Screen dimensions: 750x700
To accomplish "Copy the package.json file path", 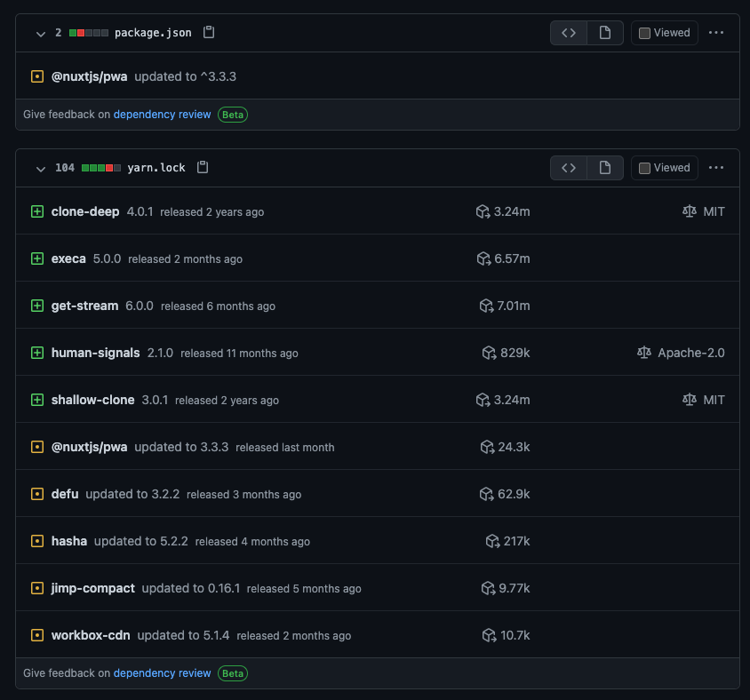I will tap(209, 33).
